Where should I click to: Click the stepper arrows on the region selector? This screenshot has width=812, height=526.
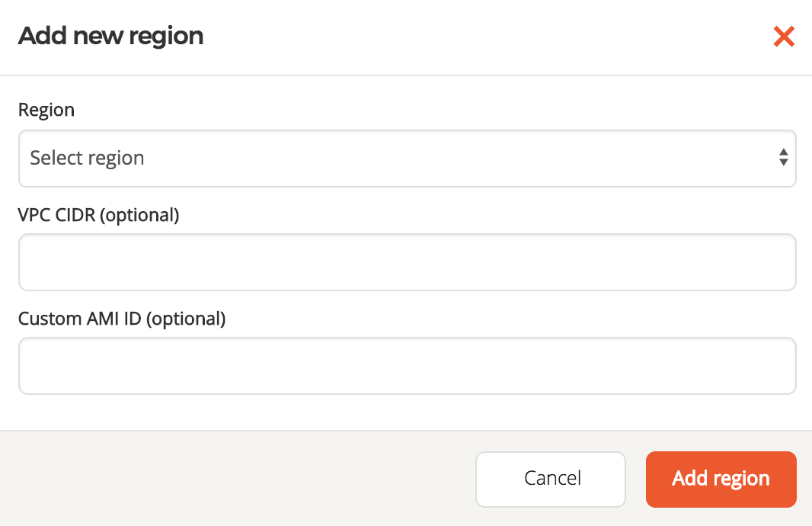(784, 158)
